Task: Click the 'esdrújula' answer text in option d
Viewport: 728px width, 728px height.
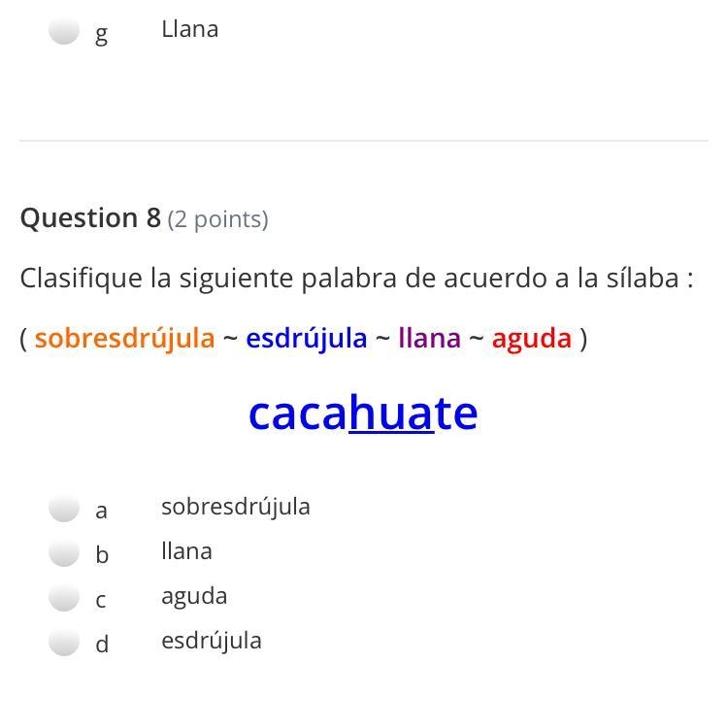Action: coord(212,642)
